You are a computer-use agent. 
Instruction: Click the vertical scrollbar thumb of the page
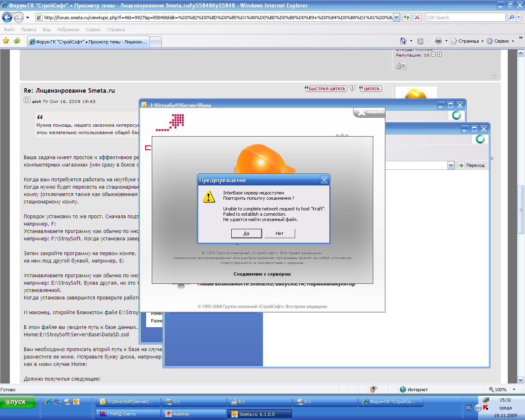pyautogui.click(x=521, y=209)
